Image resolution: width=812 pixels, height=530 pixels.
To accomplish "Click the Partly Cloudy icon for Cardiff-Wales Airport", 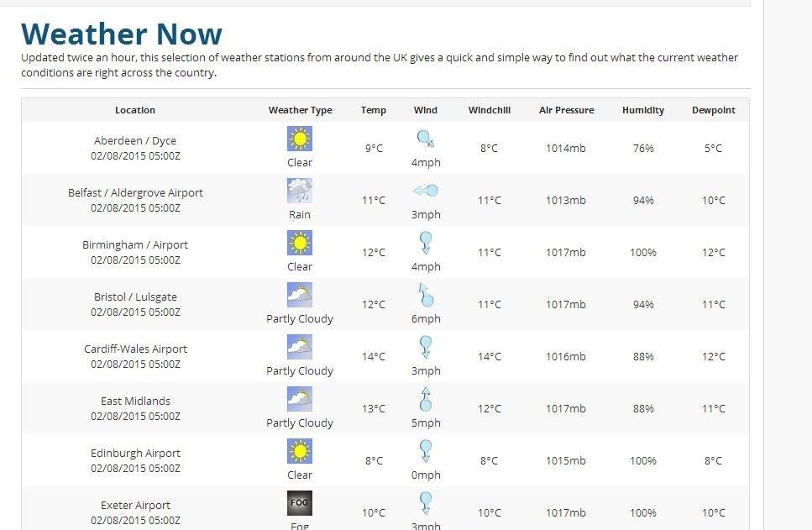I will 299,347.
